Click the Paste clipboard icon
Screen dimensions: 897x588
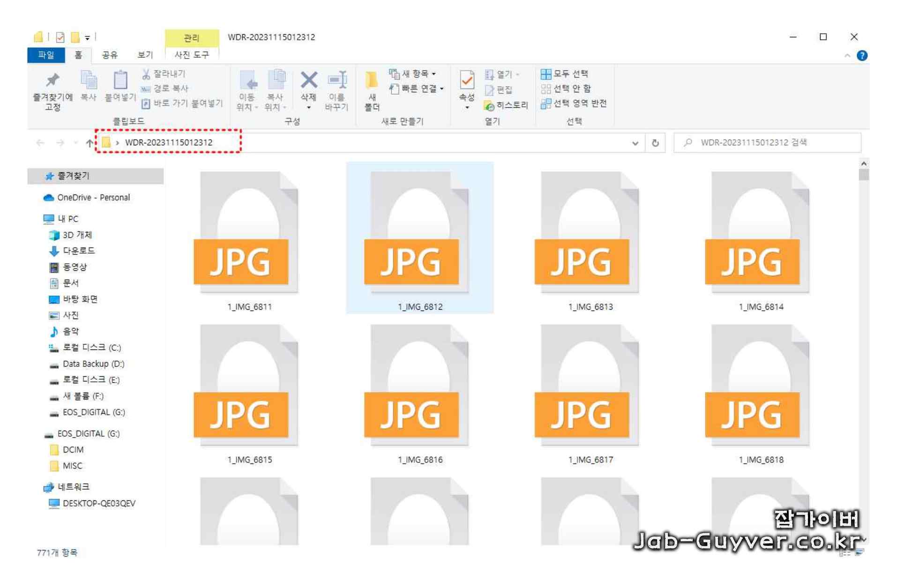coord(120,81)
